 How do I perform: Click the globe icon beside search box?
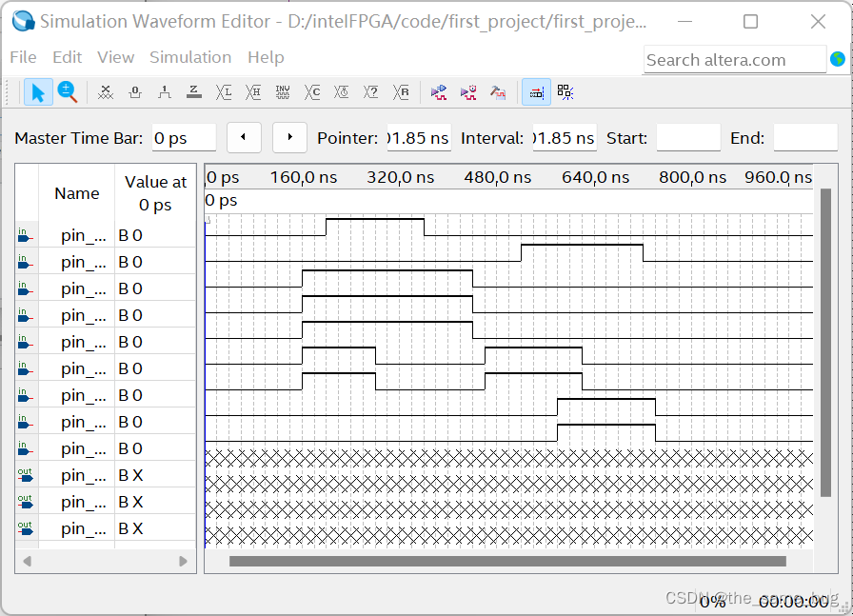coord(838,59)
